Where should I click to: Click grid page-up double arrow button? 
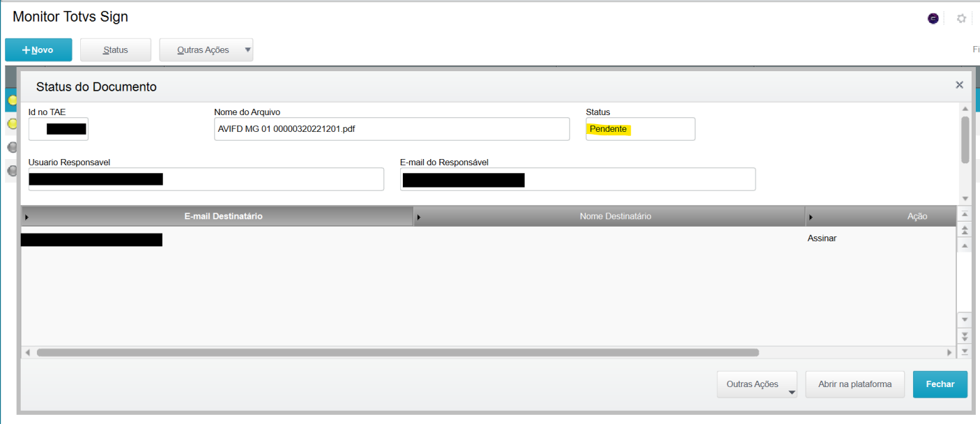tap(965, 229)
